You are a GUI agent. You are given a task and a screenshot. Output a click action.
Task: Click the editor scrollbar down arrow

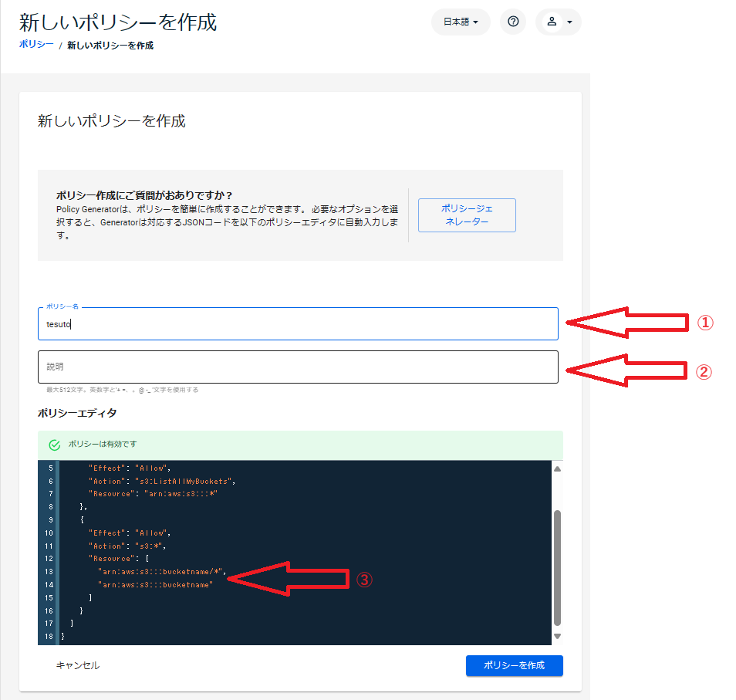[557, 637]
